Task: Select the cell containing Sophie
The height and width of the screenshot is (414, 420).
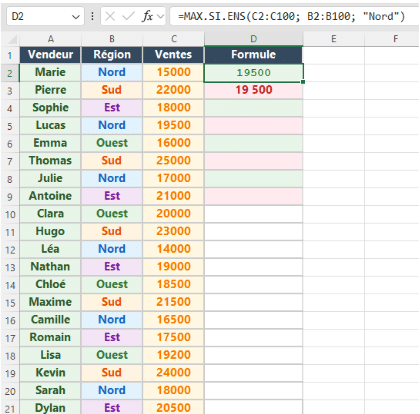Action: pyautogui.click(x=50, y=108)
